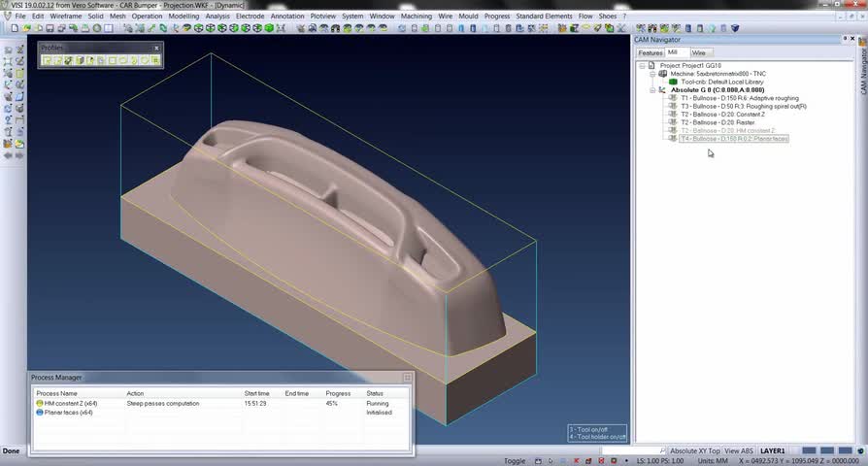Image resolution: width=868 pixels, height=466 pixels.
Task: Select the T4 Bullnose Planar faces operation
Action: tap(734, 139)
